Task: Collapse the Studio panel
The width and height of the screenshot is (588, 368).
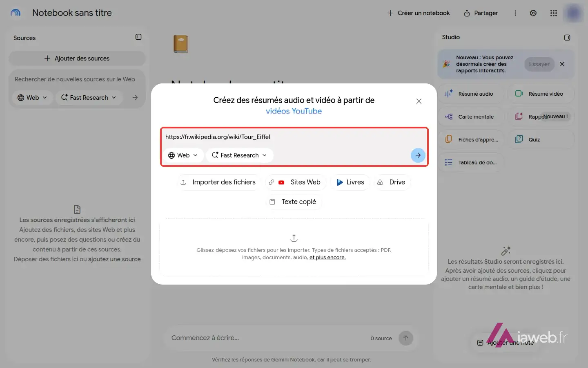Action: [567, 38]
